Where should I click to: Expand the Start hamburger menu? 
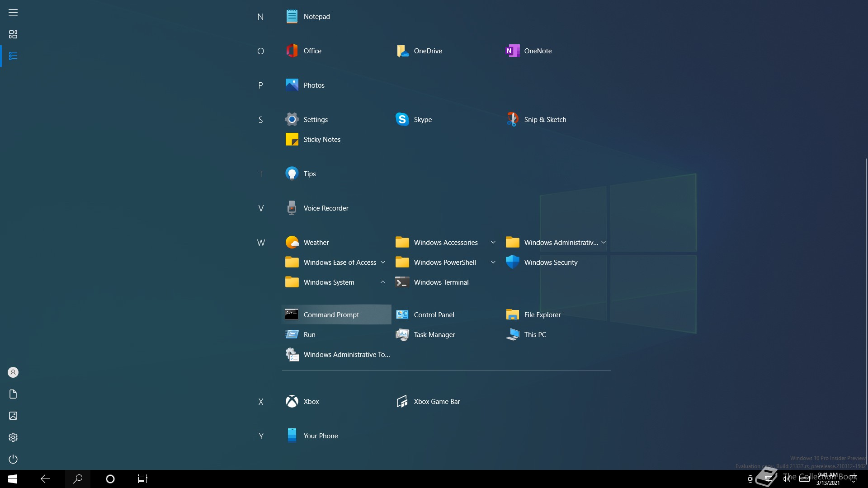[x=13, y=13]
